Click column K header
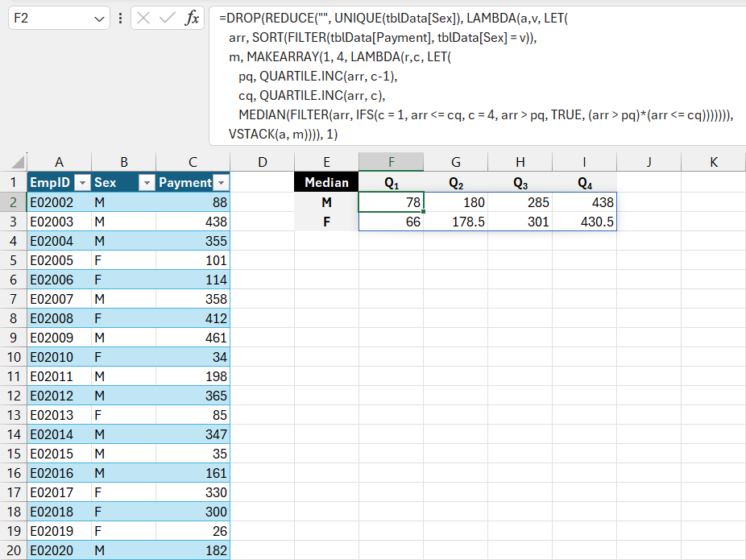 point(713,161)
